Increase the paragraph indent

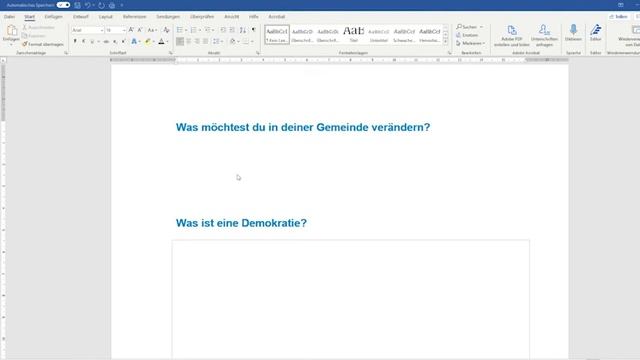[x=232, y=30]
